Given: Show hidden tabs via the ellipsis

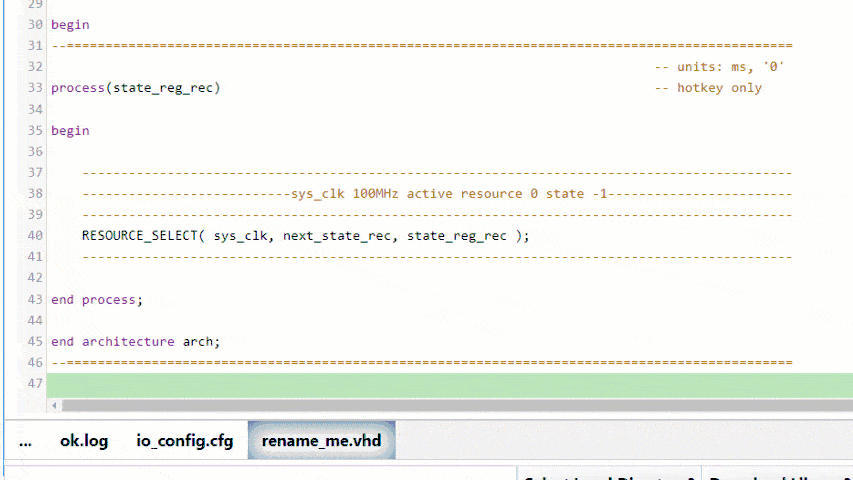Looking at the screenshot, I should (x=25, y=441).
